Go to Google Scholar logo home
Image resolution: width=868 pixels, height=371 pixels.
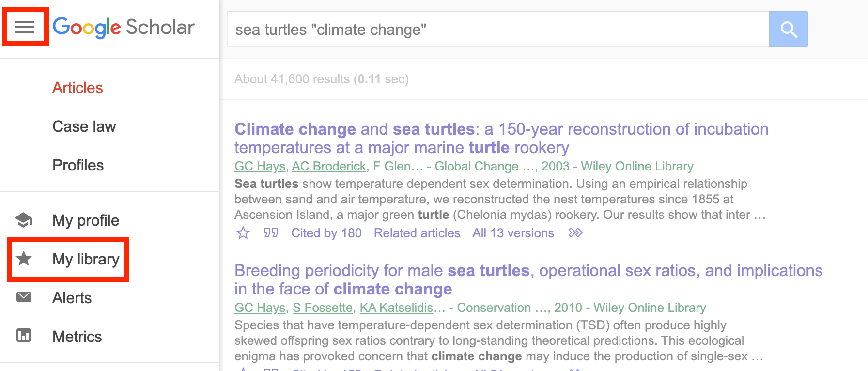coord(124,28)
